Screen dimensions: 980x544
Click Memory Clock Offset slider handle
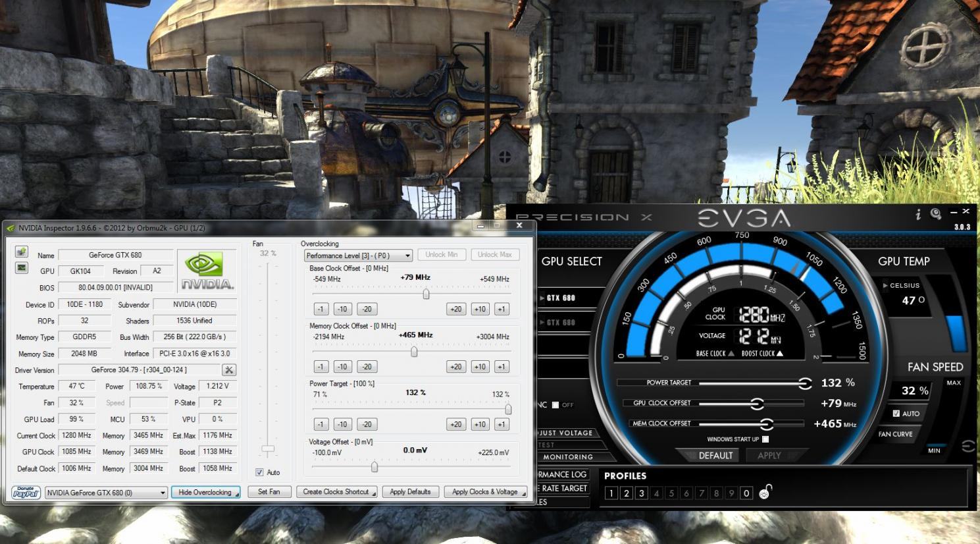(414, 352)
